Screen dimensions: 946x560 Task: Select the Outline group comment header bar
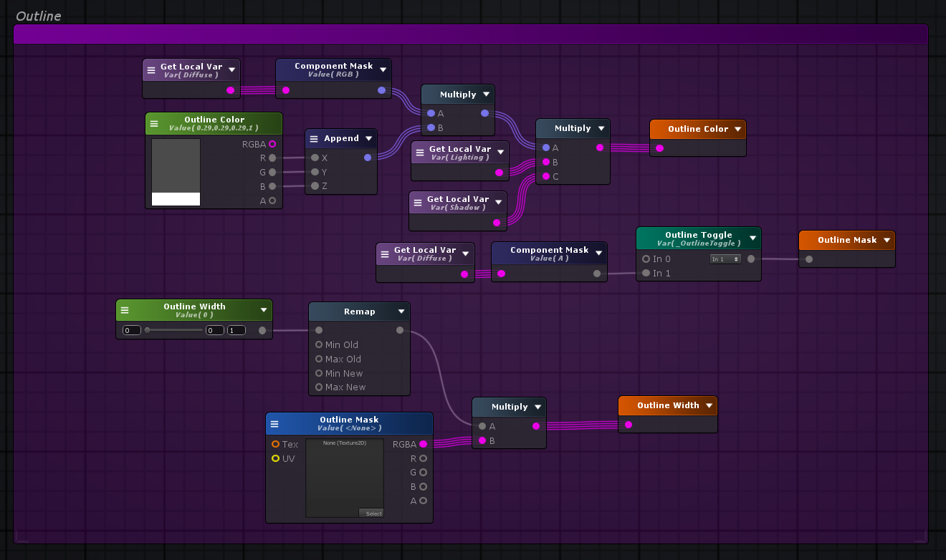tap(470, 34)
